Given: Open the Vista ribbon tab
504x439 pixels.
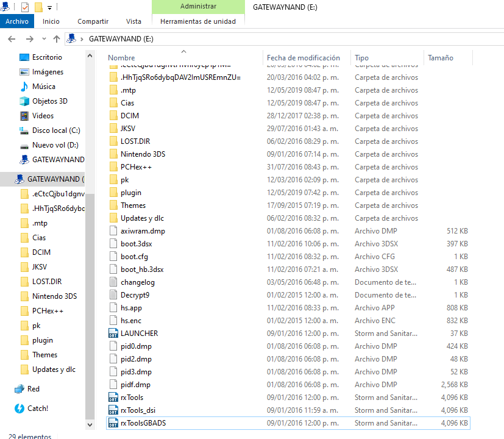Looking at the screenshot, I should coord(133,21).
